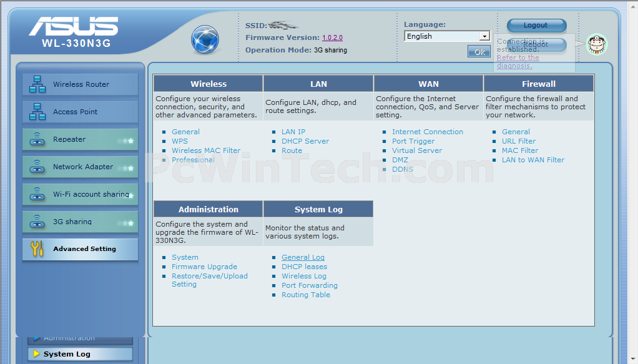Click the Administration section header
The height and width of the screenshot is (364, 638).
[x=209, y=209]
